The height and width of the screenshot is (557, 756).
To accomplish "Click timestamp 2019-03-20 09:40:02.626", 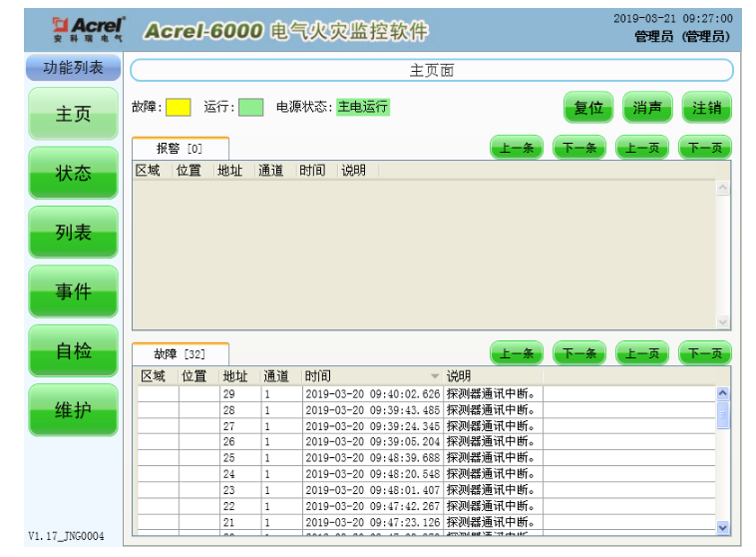I will pos(373,394).
